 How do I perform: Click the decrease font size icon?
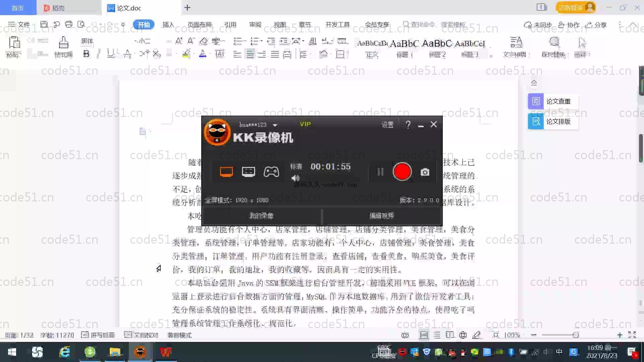(191, 41)
